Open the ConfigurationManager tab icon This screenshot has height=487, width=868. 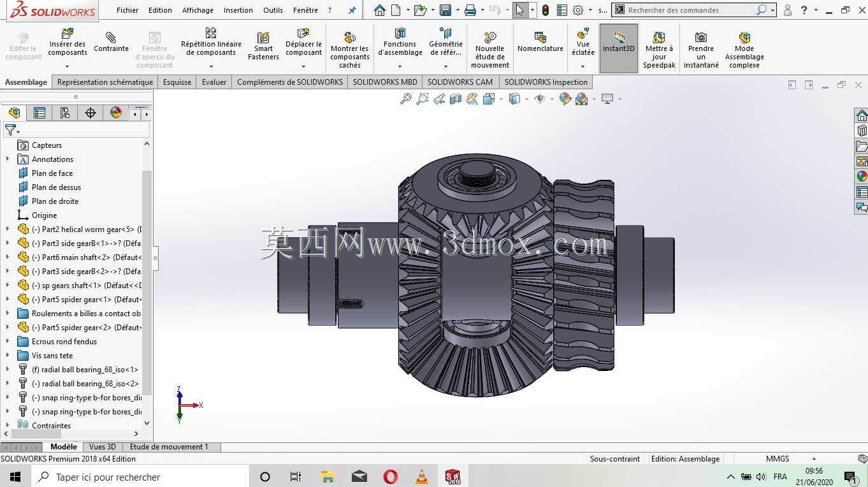(65, 113)
